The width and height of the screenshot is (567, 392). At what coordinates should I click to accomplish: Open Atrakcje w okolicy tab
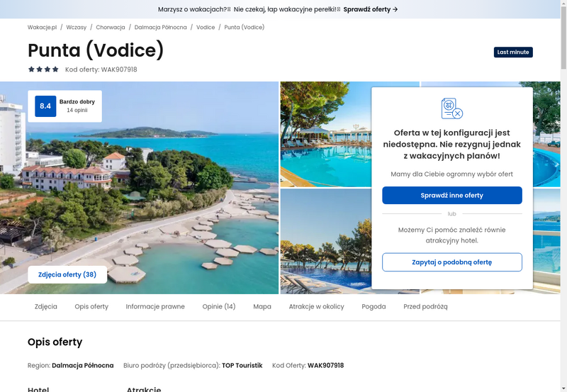(316, 307)
